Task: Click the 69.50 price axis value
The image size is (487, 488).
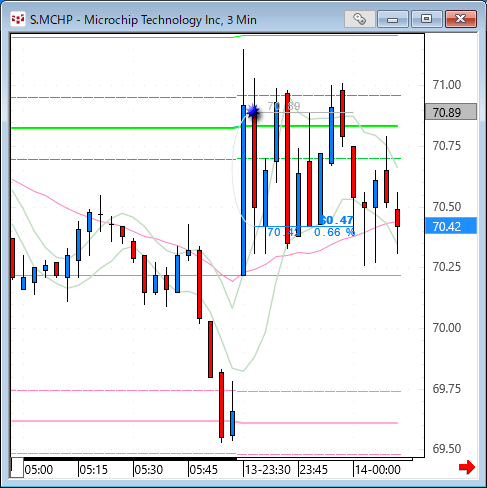Action: 447,449
